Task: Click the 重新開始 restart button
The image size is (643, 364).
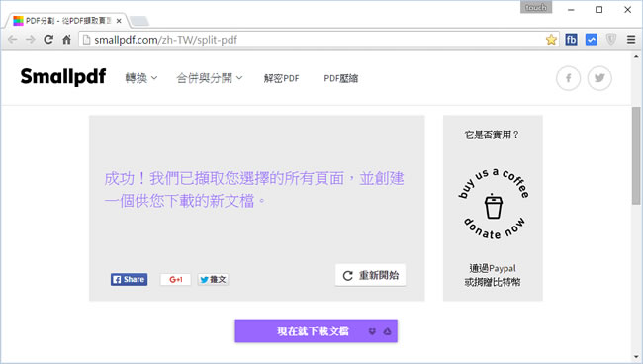Action: pos(370,275)
